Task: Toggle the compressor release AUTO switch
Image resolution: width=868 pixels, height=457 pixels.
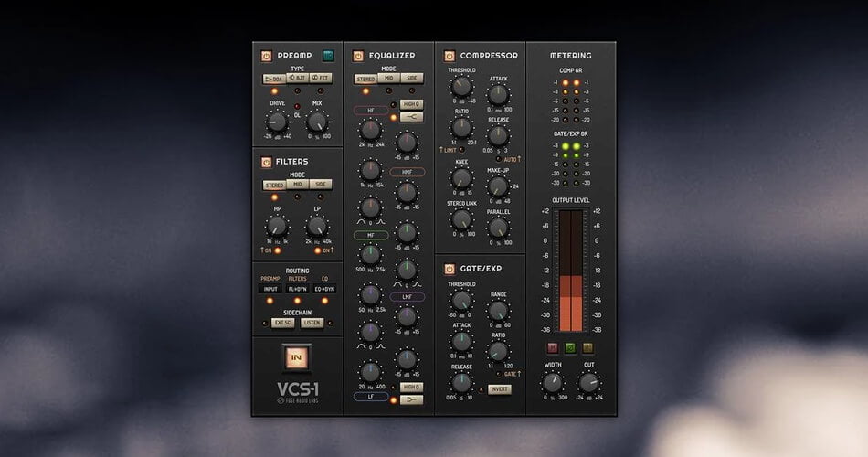Action: tap(498, 159)
